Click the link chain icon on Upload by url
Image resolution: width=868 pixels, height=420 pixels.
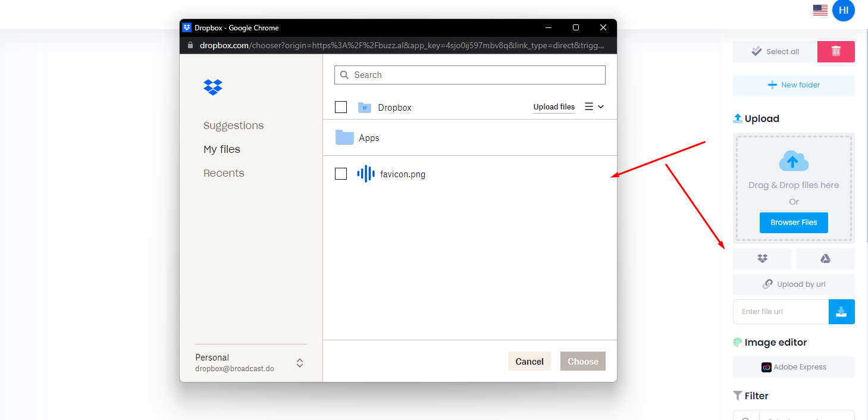(767, 284)
